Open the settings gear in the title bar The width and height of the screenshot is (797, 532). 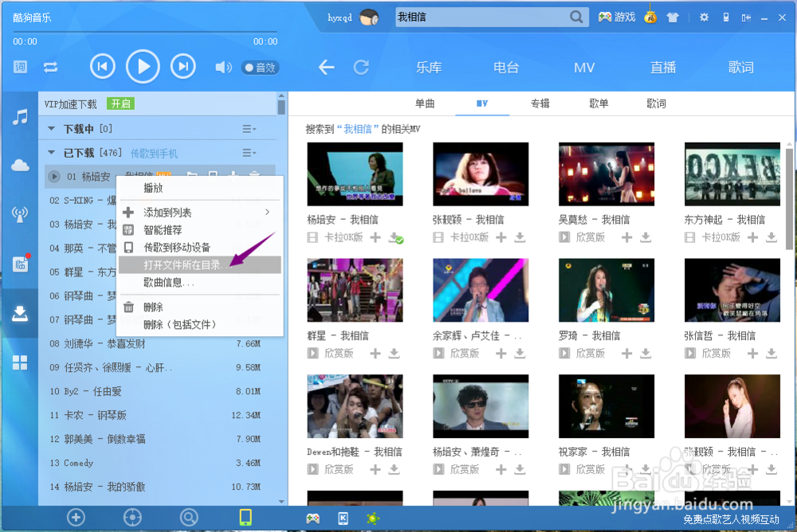click(x=703, y=16)
